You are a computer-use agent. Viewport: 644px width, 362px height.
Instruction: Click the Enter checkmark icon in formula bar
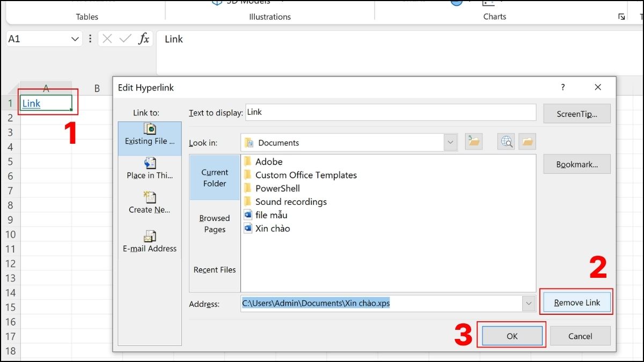tap(126, 38)
